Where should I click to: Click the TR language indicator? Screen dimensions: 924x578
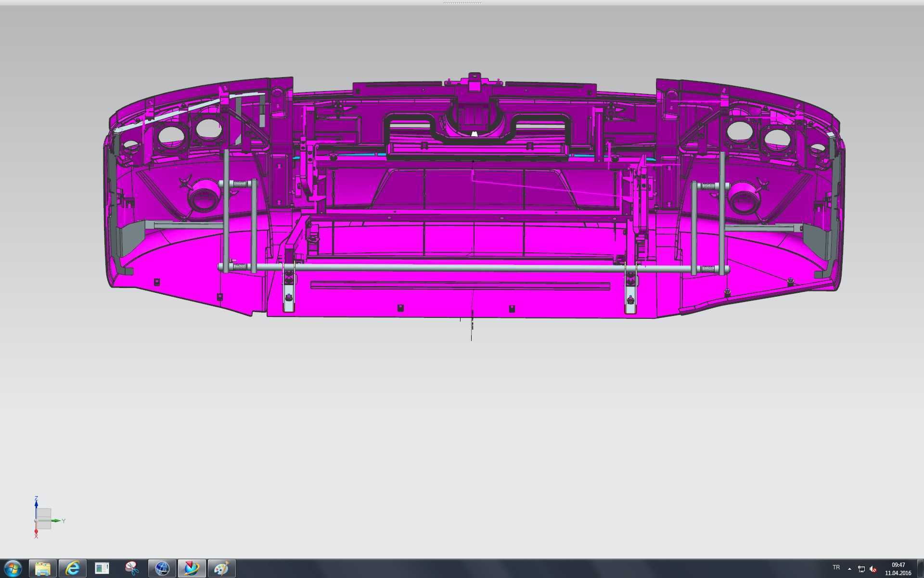(836, 568)
